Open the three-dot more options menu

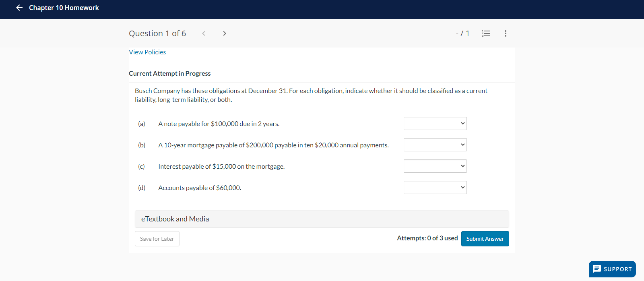(x=506, y=33)
